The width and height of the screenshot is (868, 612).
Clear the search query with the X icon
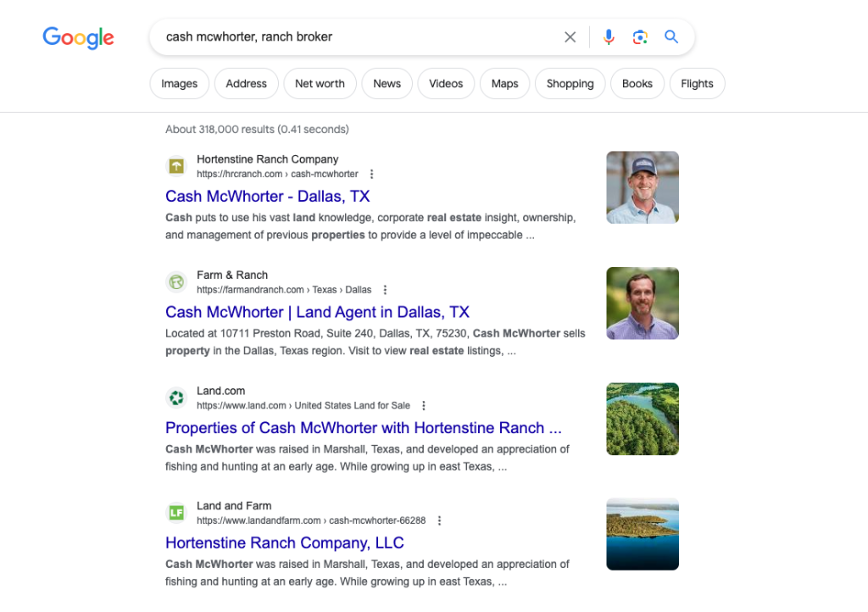click(x=570, y=36)
